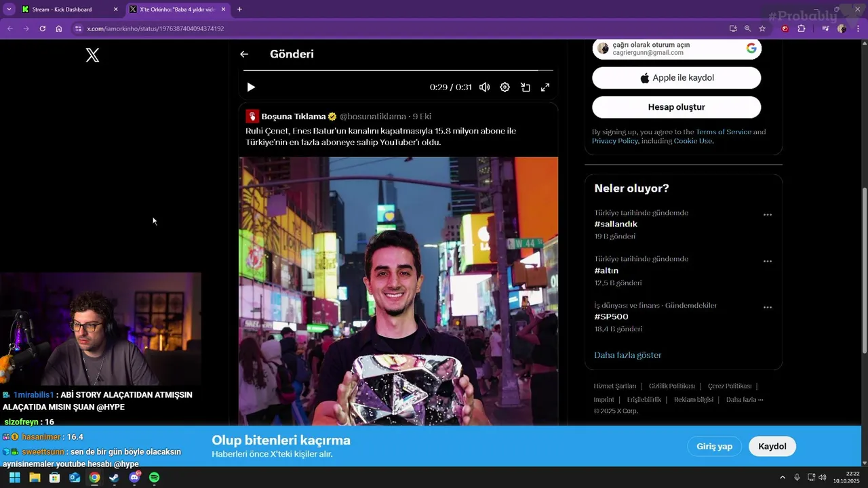Viewport: 868px width, 488px height.
Task: Open more options for #sallandık trend
Action: click(768, 215)
